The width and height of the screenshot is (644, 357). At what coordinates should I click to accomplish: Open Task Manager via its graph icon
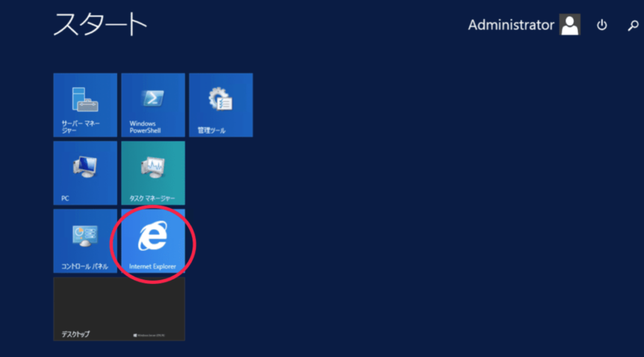tap(153, 168)
